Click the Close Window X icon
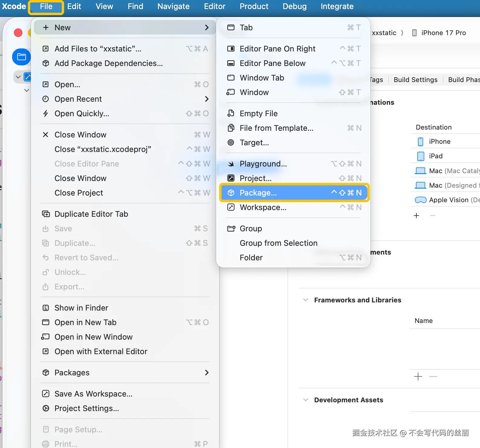Viewport: 480px width, 448px height. tap(46, 135)
